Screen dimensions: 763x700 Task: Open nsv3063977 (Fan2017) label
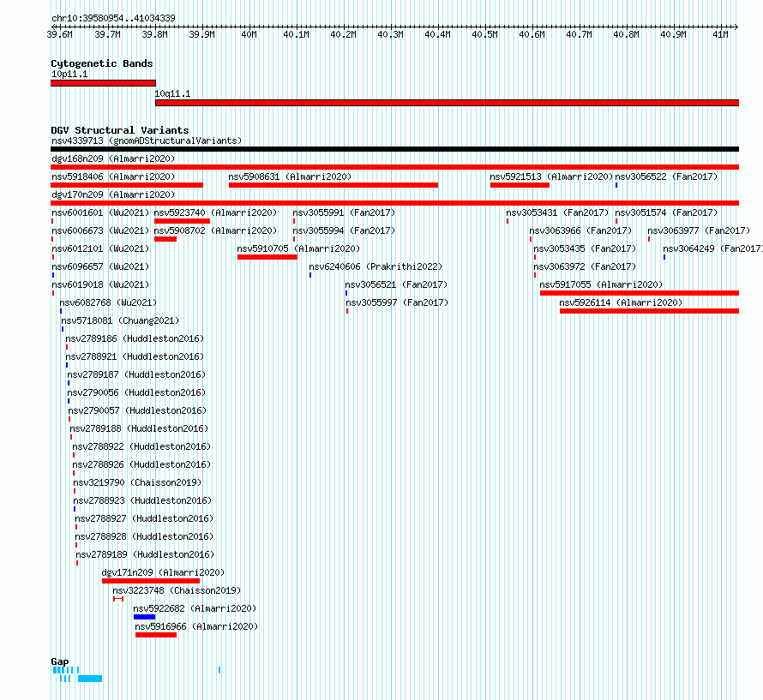pos(699,230)
